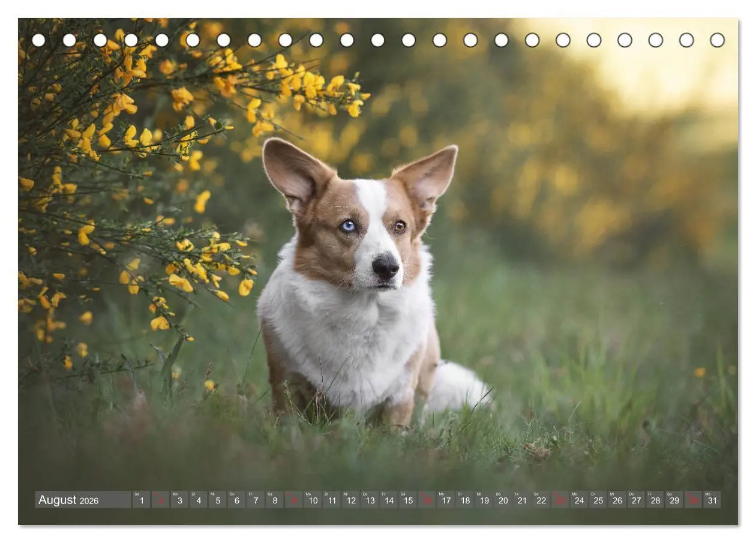
Task: Select date 7 (Fr) in calendar strip
Action: [x=256, y=500]
